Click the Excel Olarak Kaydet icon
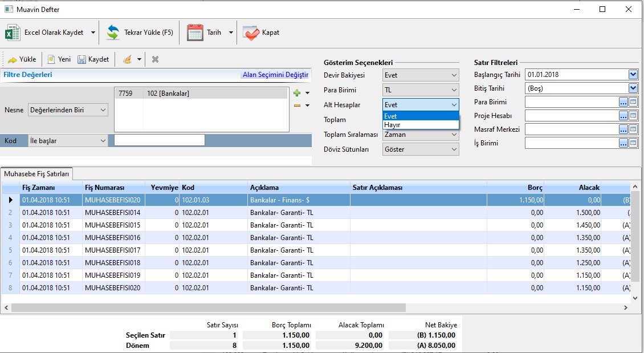 point(13,33)
